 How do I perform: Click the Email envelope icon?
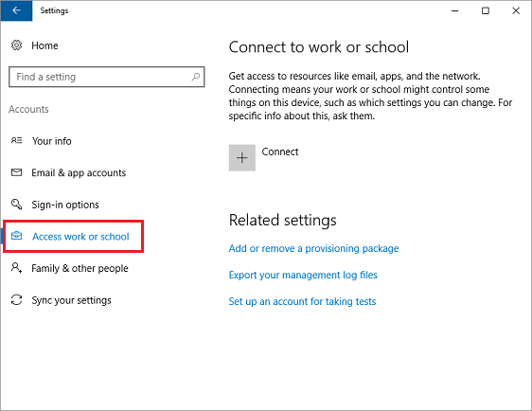pyautogui.click(x=16, y=172)
